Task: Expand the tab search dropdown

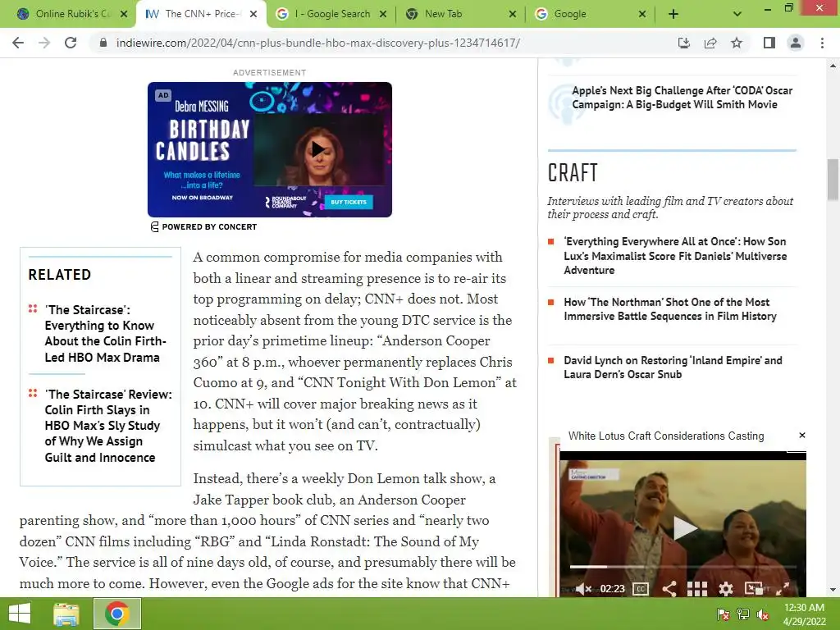Action: click(x=737, y=14)
